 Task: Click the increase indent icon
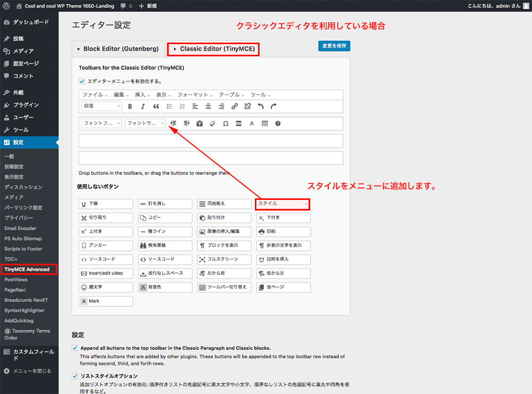tap(186, 123)
